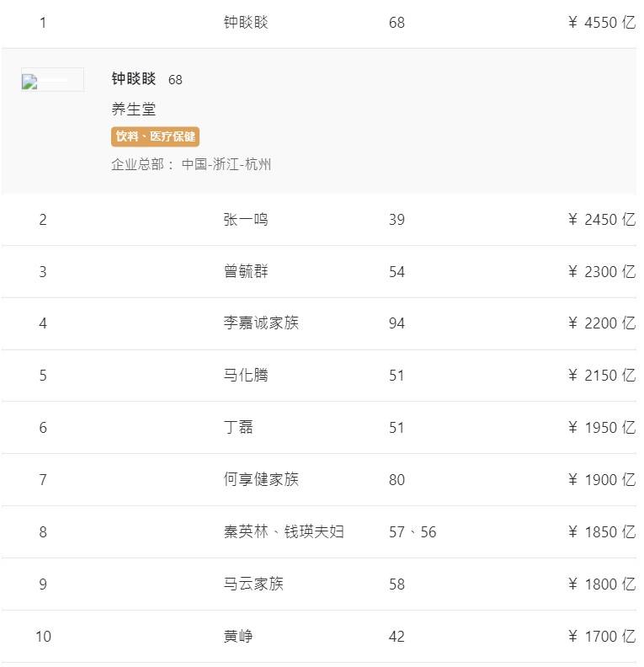This screenshot has width=644, height=667.
Task: Open the 李嘉诚家族 entry
Action: [261, 323]
